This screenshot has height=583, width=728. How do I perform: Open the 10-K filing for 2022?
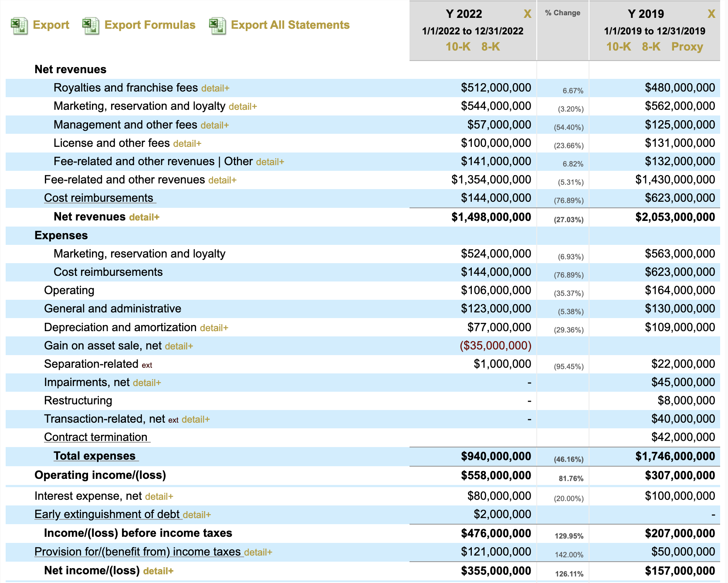point(458,47)
